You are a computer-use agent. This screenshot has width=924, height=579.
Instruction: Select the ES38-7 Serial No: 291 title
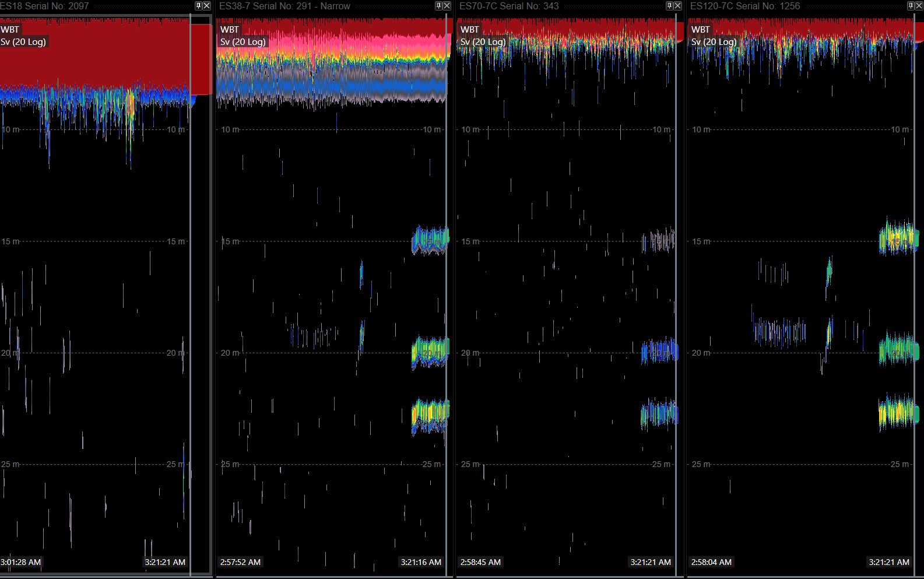pyautogui.click(x=284, y=6)
